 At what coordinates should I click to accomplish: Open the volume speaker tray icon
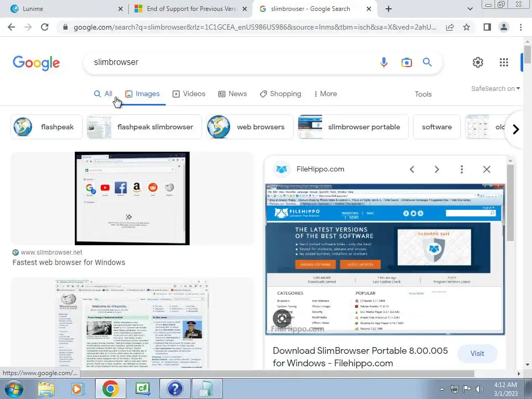(x=480, y=389)
